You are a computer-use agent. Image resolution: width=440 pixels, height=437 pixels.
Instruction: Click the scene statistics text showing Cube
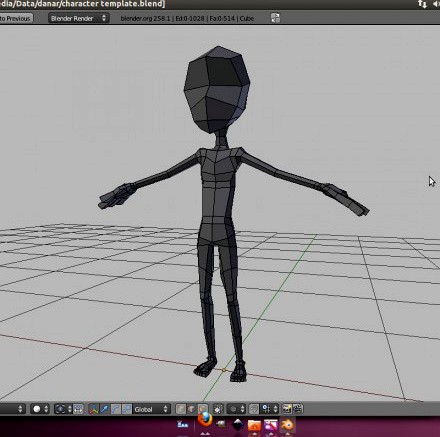pyautogui.click(x=187, y=18)
